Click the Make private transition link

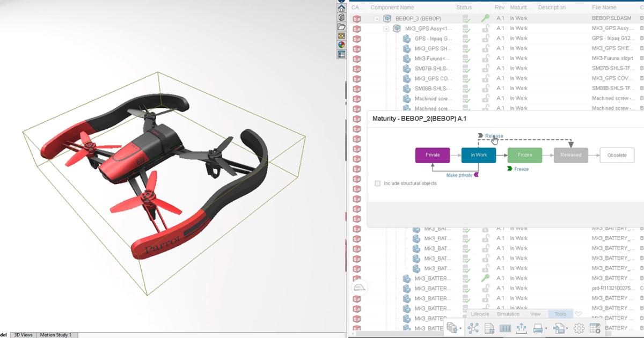click(x=459, y=175)
